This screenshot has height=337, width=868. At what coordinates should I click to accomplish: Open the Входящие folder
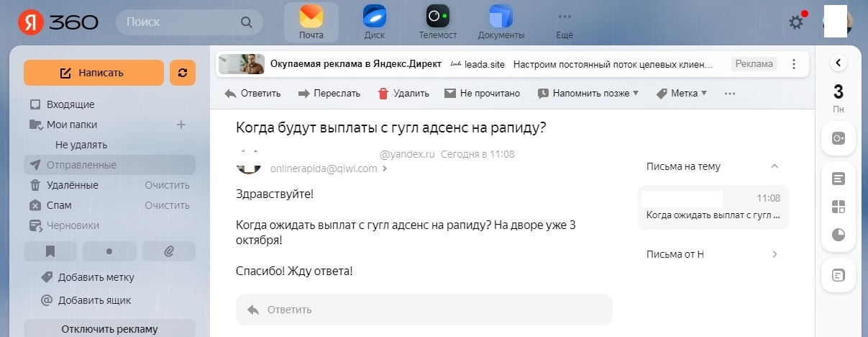(x=70, y=104)
